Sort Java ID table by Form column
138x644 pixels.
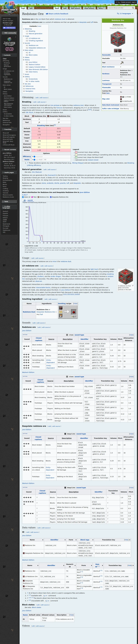point(72,540)
